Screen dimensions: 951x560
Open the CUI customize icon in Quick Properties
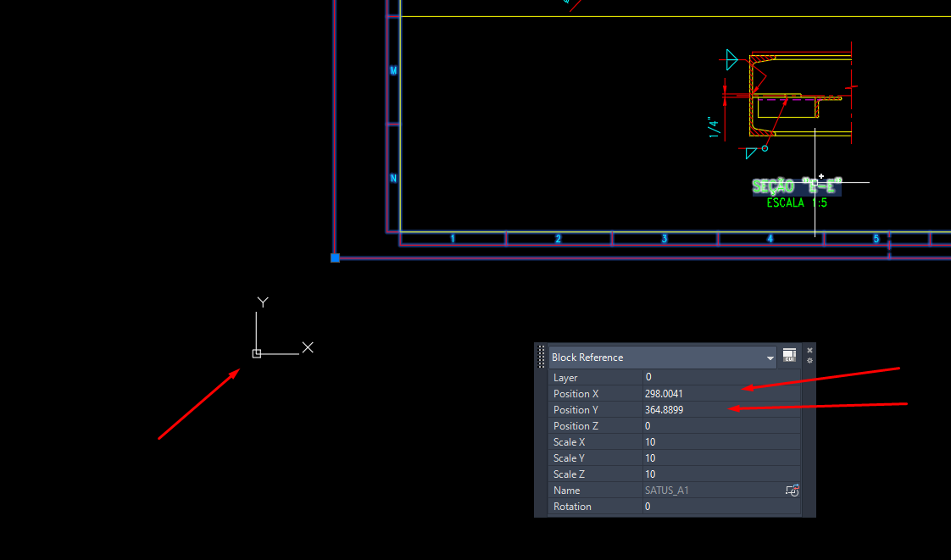(x=789, y=356)
